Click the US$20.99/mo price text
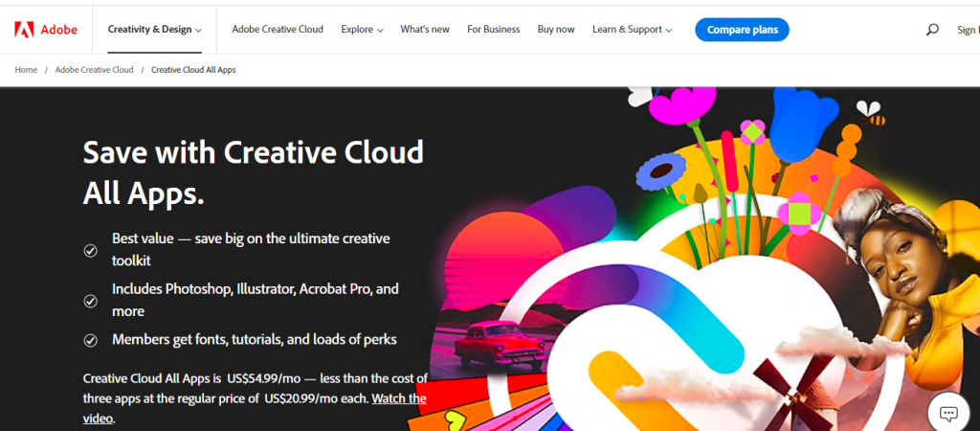Image resolution: width=980 pixels, height=431 pixels. [301, 398]
